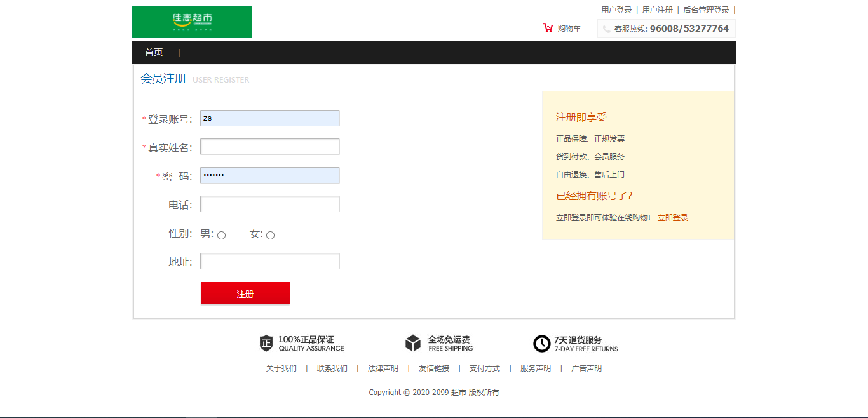The width and height of the screenshot is (868, 418).
Task: Select the 男 gender radio button
Action: click(x=222, y=236)
